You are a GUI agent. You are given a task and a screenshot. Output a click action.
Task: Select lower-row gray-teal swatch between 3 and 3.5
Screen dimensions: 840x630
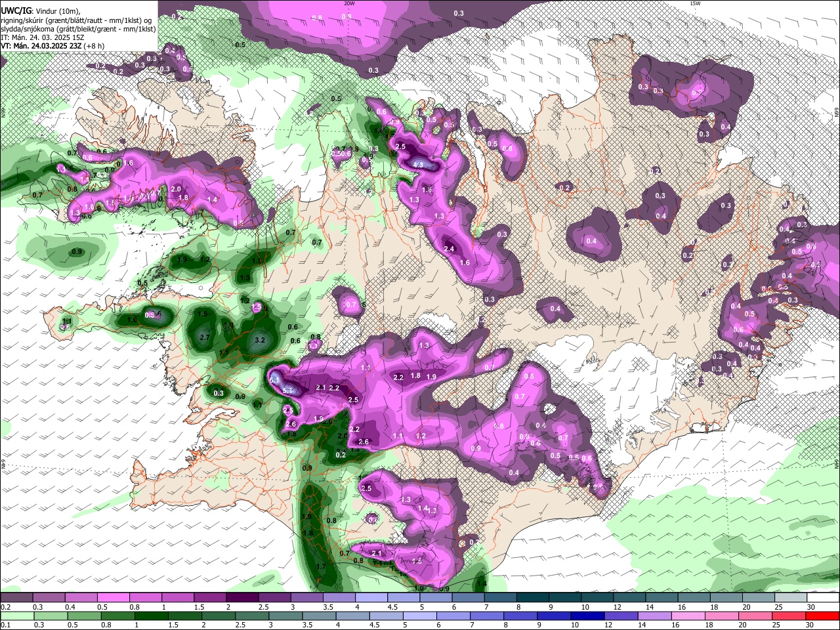point(287,616)
